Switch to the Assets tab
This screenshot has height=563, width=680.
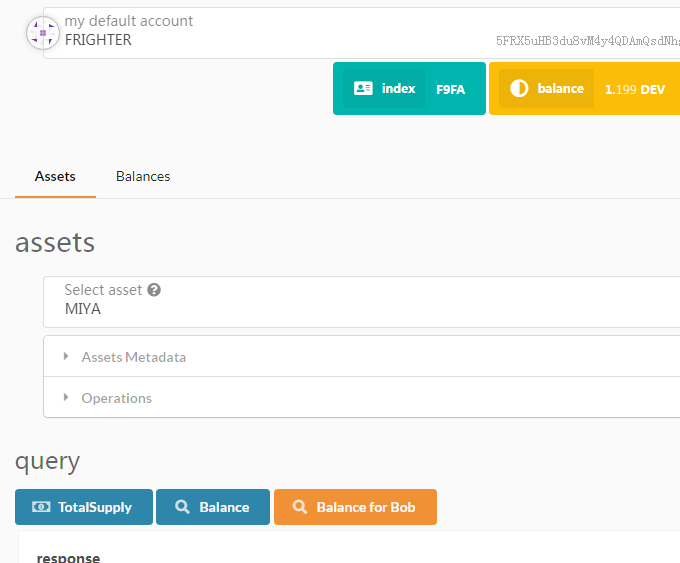(55, 177)
